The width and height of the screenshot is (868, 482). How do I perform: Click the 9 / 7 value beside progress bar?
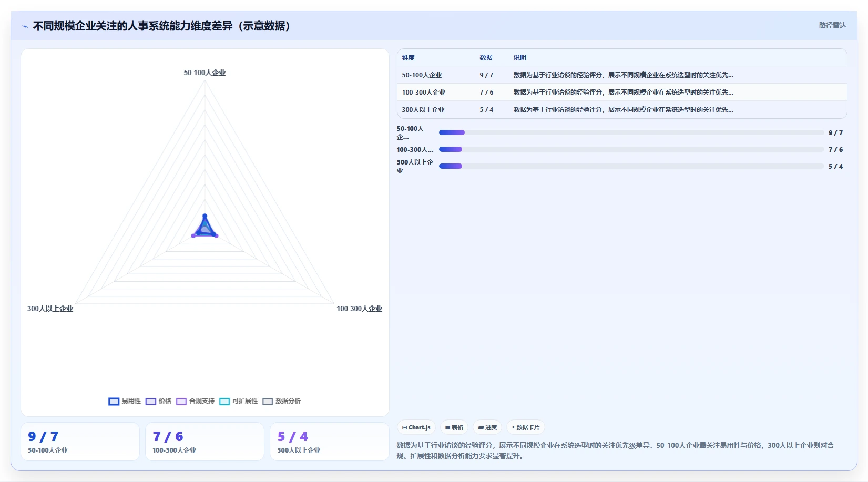tap(835, 133)
